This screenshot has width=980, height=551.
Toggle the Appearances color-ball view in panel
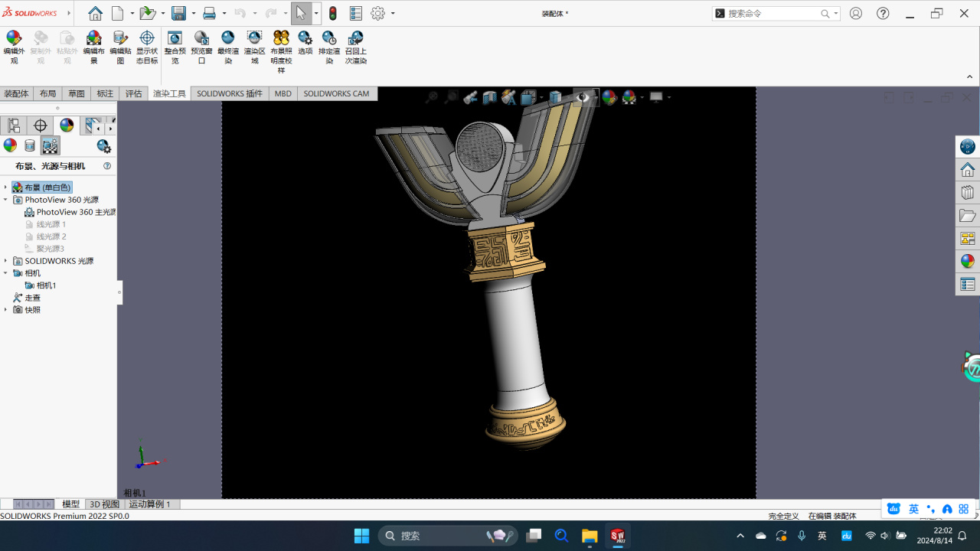pyautogui.click(x=10, y=146)
